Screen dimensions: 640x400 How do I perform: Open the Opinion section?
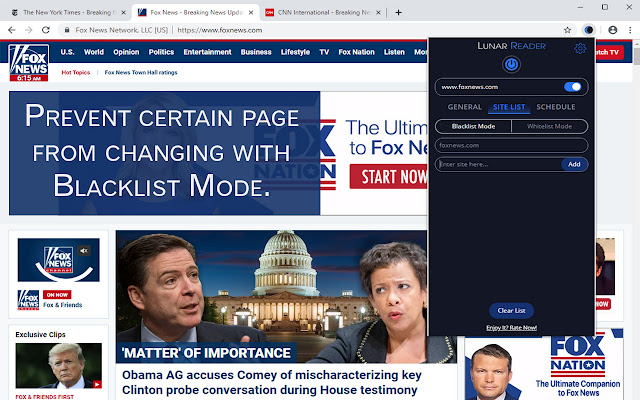[x=126, y=52]
